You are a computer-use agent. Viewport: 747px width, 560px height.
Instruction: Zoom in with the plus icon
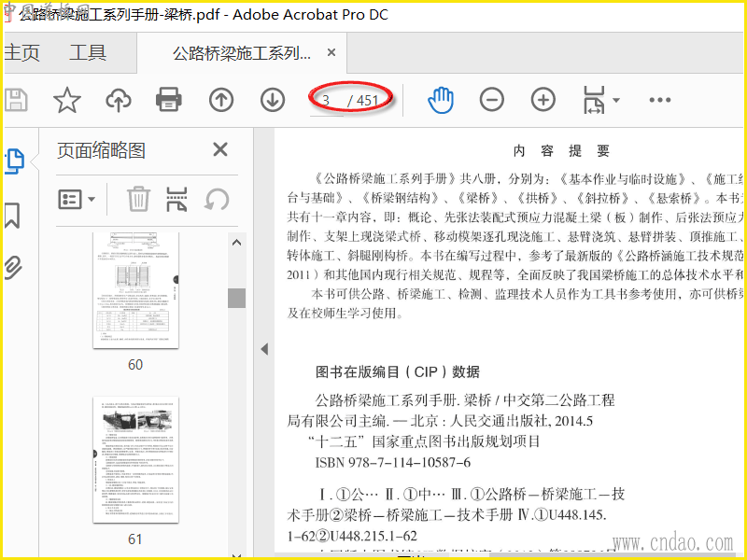pyautogui.click(x=543, y=100)
